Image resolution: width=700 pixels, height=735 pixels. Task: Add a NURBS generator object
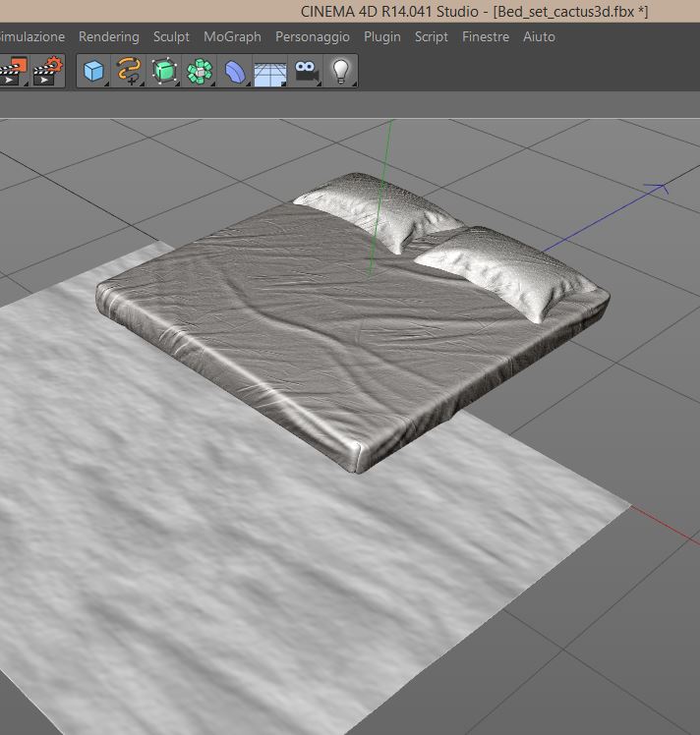pyautogui.click(x=164, y=72)
